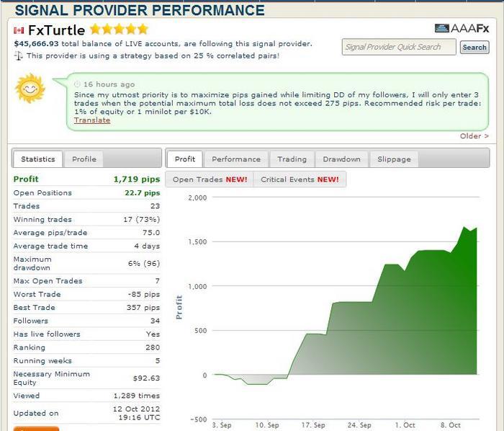Click the Canadian flag icon beside FxTurtle

point(19,30)
